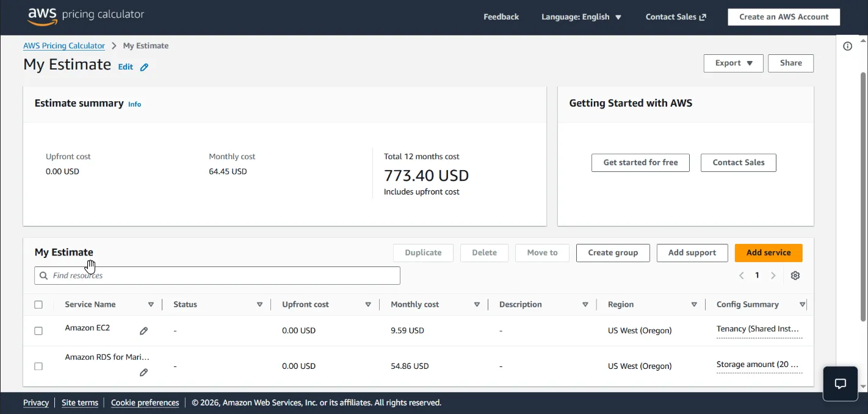The image size is (868, 414).
Task: Click the AWS pricing calculator logo
Action: tap(85, 16)
